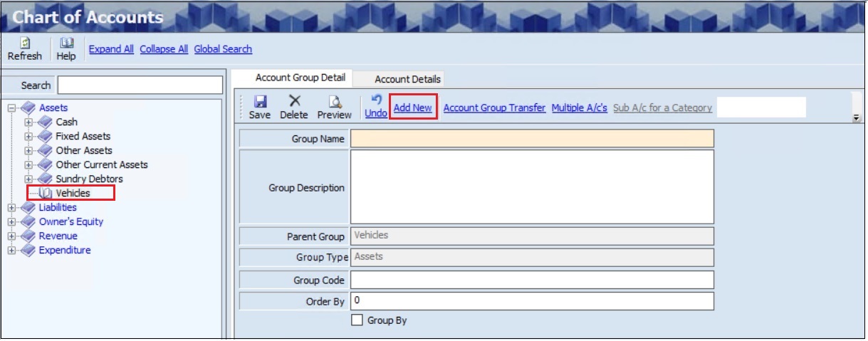
Task: Open the Help book icon
Action: (66, 43)
